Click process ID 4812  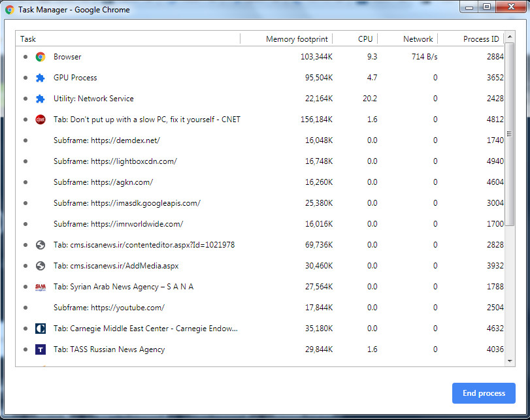(x=495, y=120)
